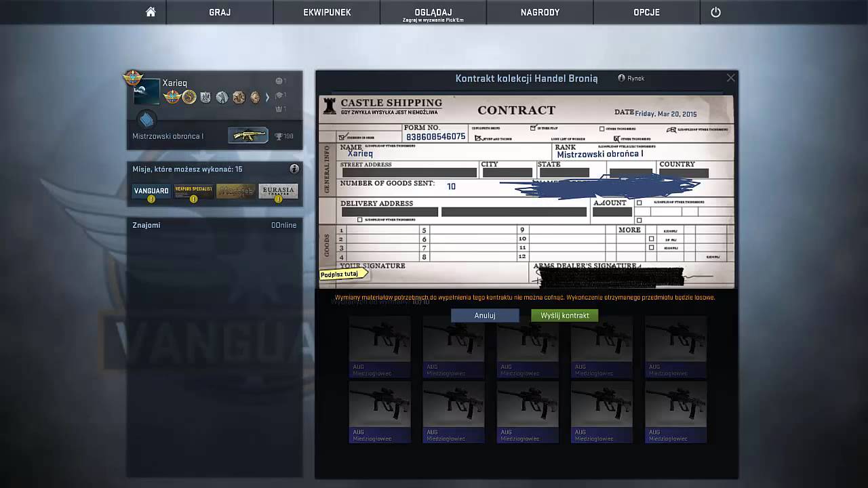Open the blue journal icon
Viewport: 868px width, 488px height.
[x=146, y=121]
